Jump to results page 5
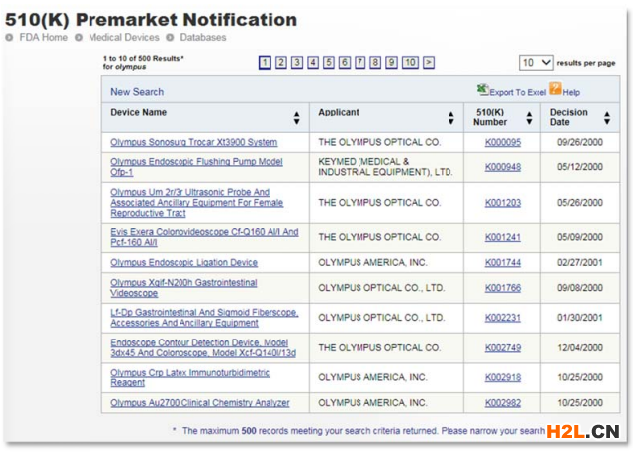This screenshot has width=633, height=454. click(x=329, y=62)
